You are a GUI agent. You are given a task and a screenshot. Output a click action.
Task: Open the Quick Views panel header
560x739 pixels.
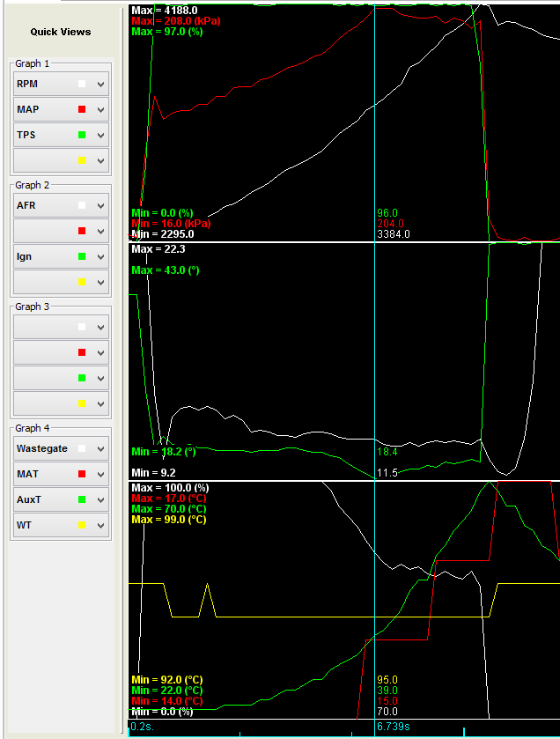pyautogui.click(x=60, y=32)
